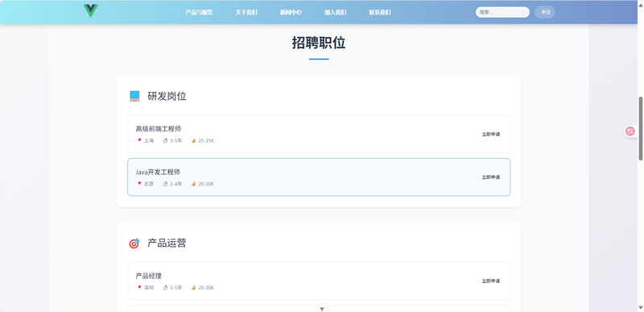The height and width of the screenshot is (312, 644).
Task: Click the location pin icon next to 深圳
Action: (x=139, y=287)
